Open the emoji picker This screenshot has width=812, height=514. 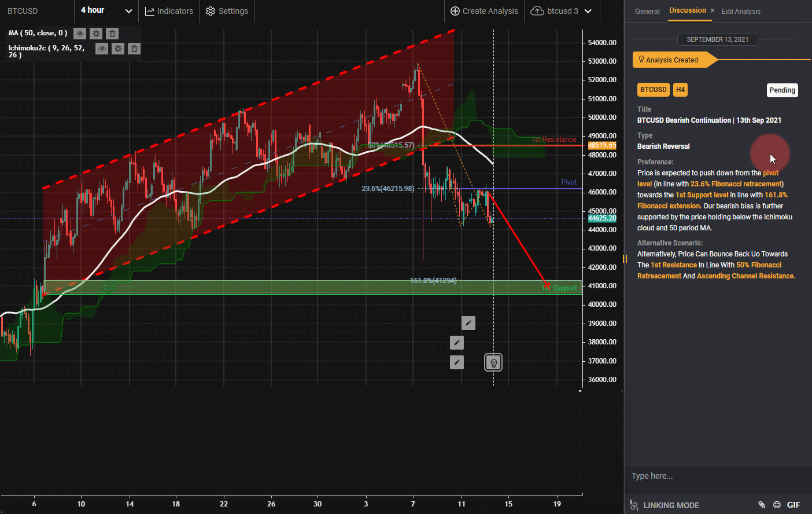pyautogui.click(x=777, y=505)
